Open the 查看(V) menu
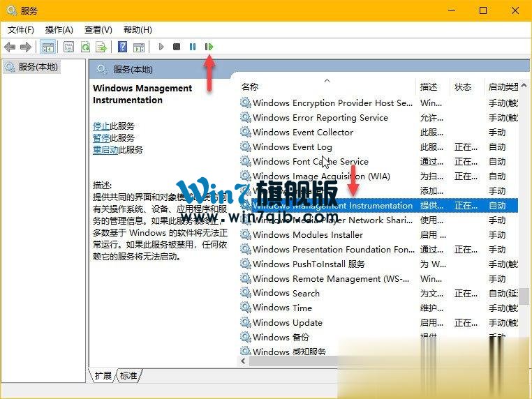Viewport: 532px width, 399px height. click(98, 30)
